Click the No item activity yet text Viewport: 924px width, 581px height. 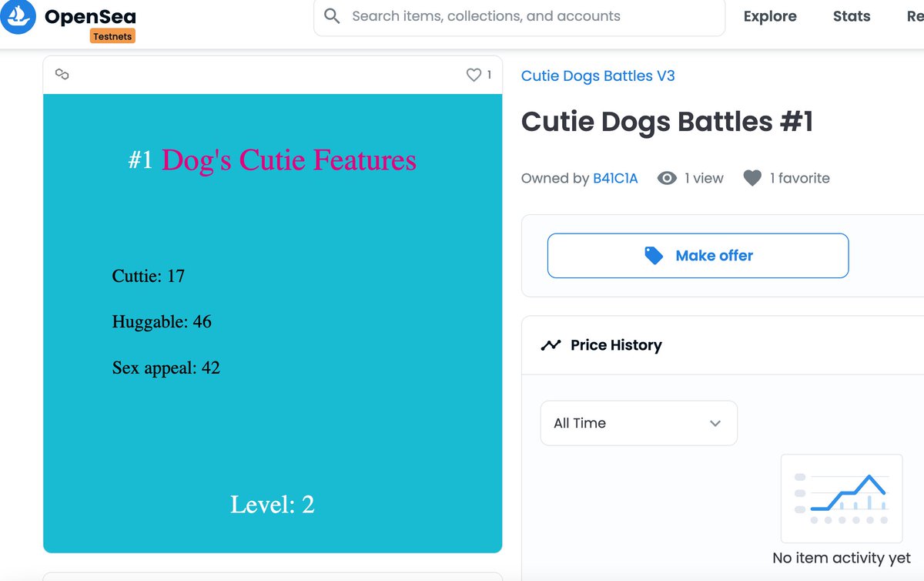(x=842, y=558)
